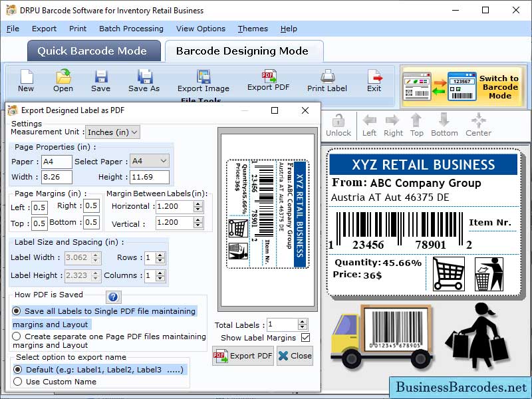Close the Export Designed Label dialog
Viewport: 532px width, 399px height.
[305, 111]
